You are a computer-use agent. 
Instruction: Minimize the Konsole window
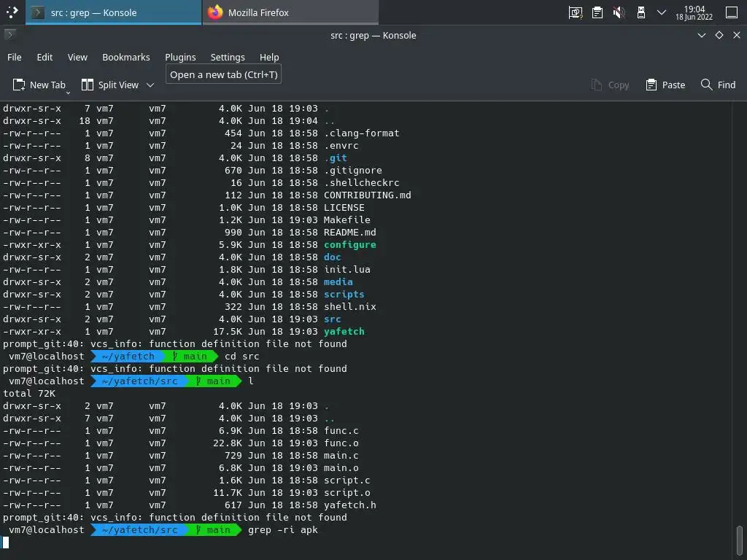702,35
